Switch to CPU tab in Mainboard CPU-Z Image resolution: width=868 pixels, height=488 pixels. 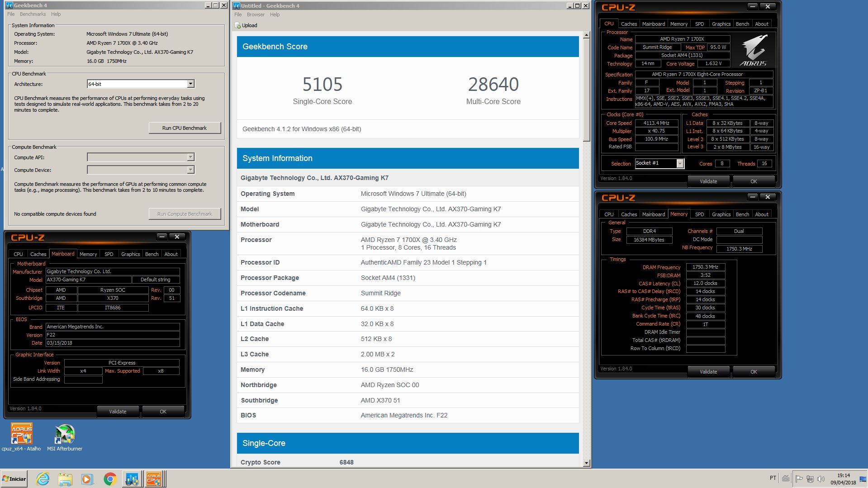[x=18, y=254]
